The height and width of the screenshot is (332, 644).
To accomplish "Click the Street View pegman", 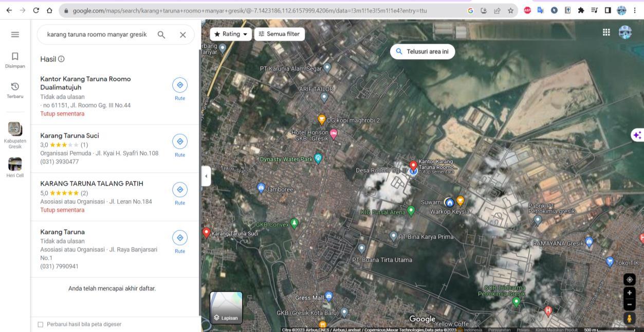I will (629, 319).
